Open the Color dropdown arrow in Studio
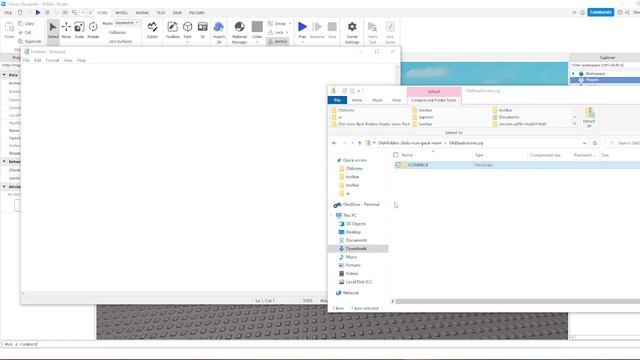This screenshot has width=640, height=360. point(257,41)
